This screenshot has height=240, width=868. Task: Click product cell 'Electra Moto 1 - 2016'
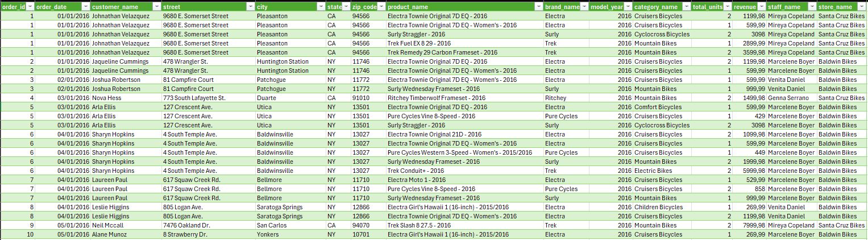464,180
